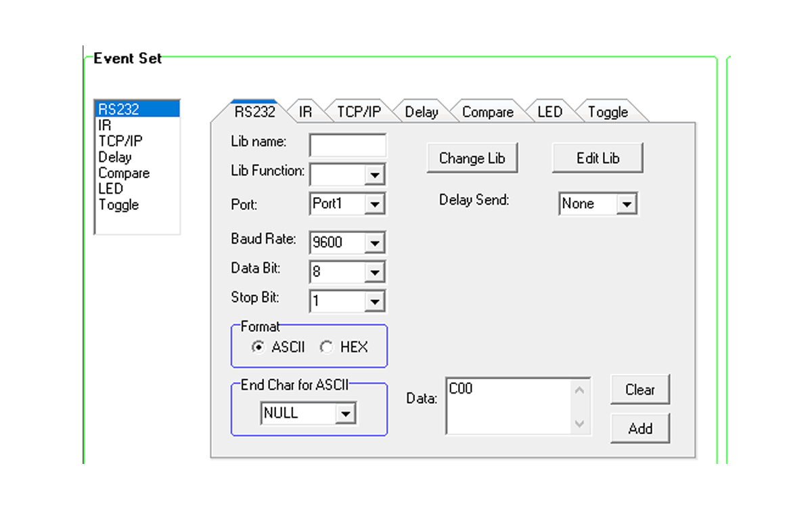
Task: Select Delay in the event list
Action: 115,157
